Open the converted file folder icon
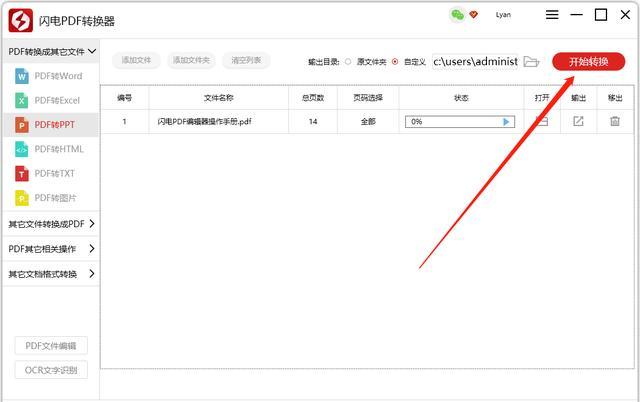 click(x=542, y=121)
